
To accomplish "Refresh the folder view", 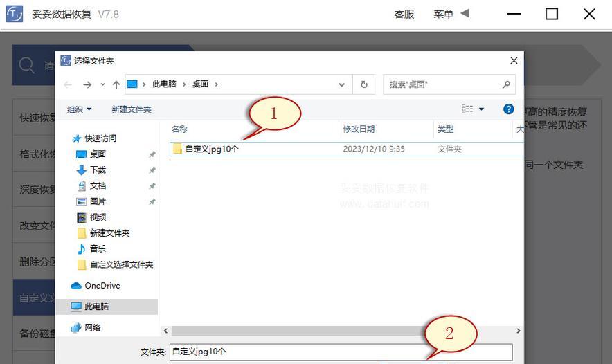I will tap(363, 84).
